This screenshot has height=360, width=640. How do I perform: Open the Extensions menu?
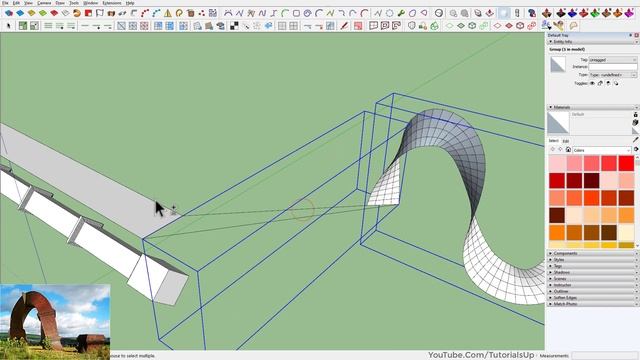tap(112, 3)
